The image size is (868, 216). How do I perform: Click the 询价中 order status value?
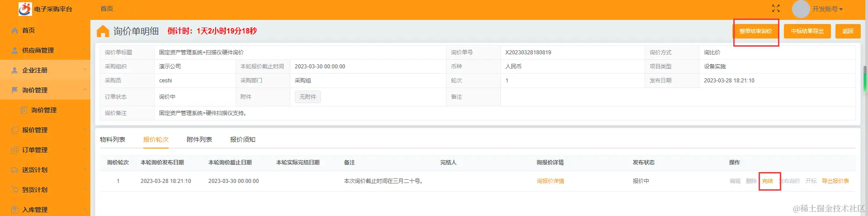tap(167, 97)
